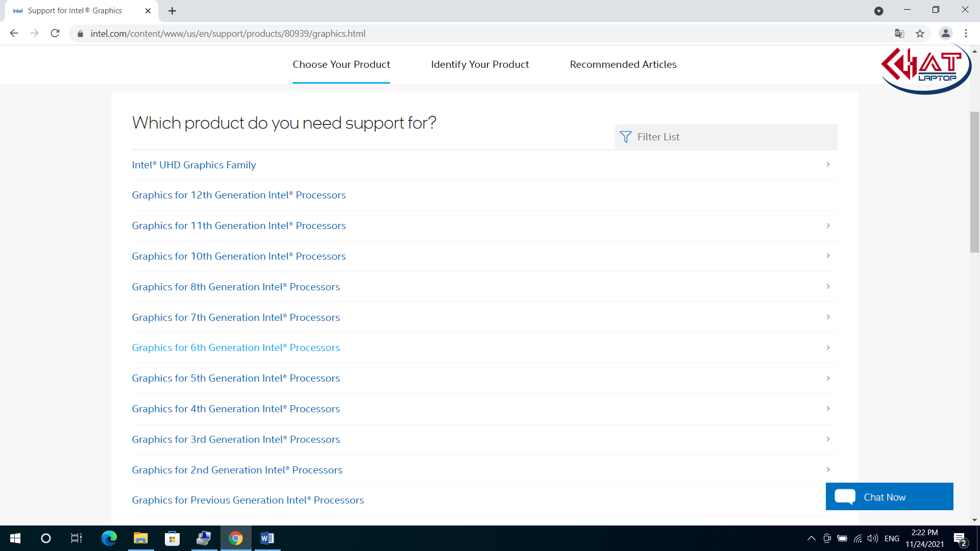Image resolution: width=980 pixels, height=551 pixels.
Task: Open Graphics for 11th Generation Intel Processors
Action: [x=239, y=226]
